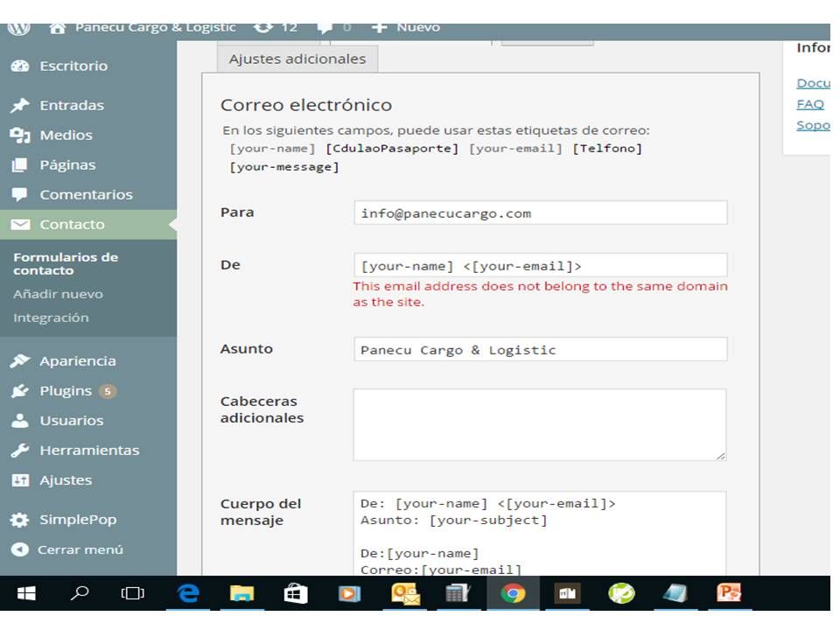The height and width of the screenshot is (630, 840).
Task: Click inside the Cabeceras adicionales textarea
Action: (x=540, y=425)
